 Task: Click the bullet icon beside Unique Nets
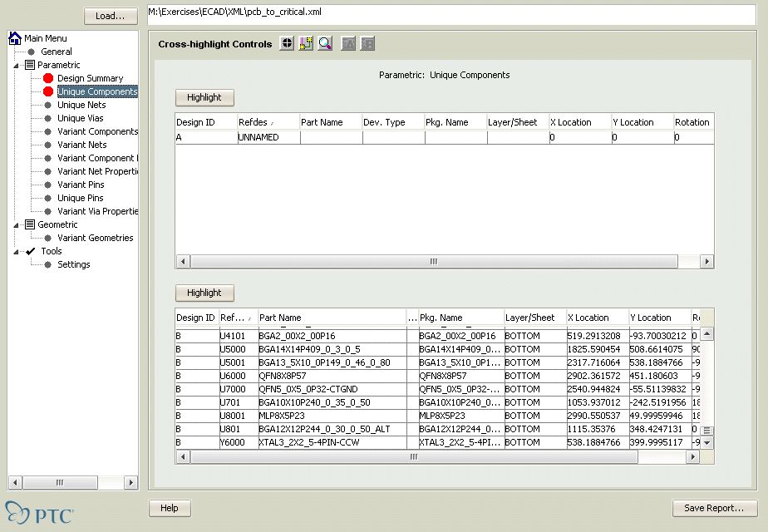tap(48, 105)
